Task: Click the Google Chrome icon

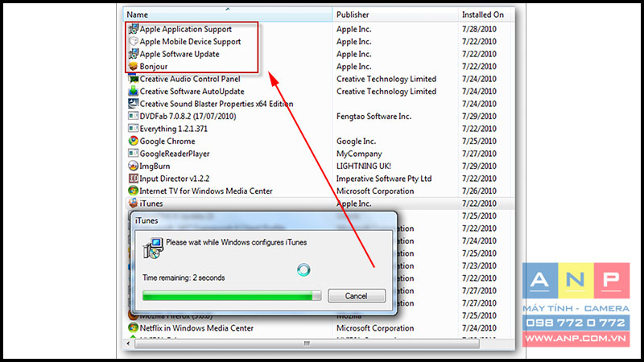Action: (133, 141)
